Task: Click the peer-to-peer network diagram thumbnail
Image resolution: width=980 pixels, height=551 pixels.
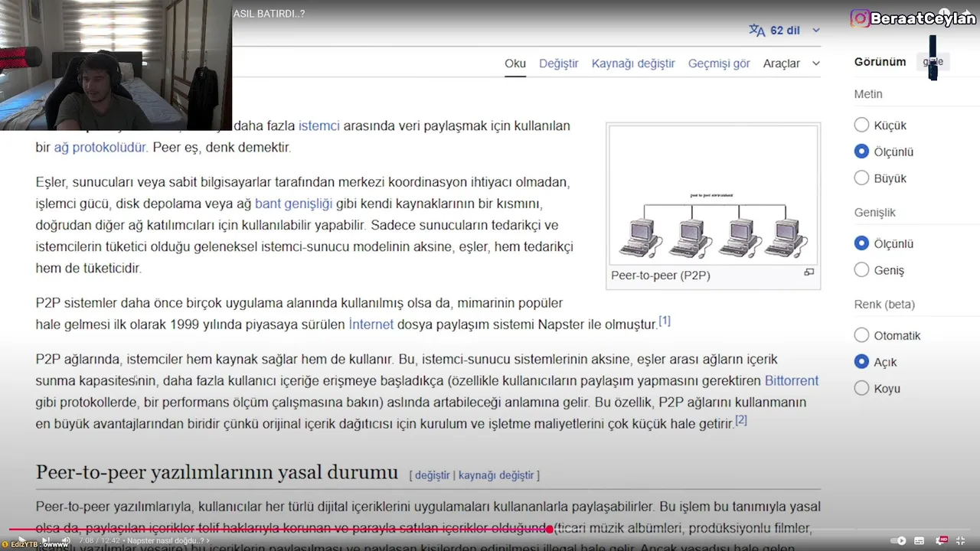Action: pyautogui.click(x=713, y=195)
